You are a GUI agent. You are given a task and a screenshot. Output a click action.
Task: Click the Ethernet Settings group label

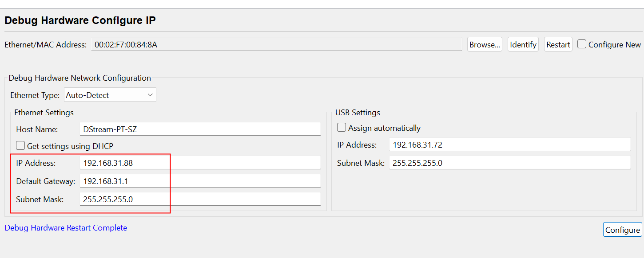tap(44, 113)
